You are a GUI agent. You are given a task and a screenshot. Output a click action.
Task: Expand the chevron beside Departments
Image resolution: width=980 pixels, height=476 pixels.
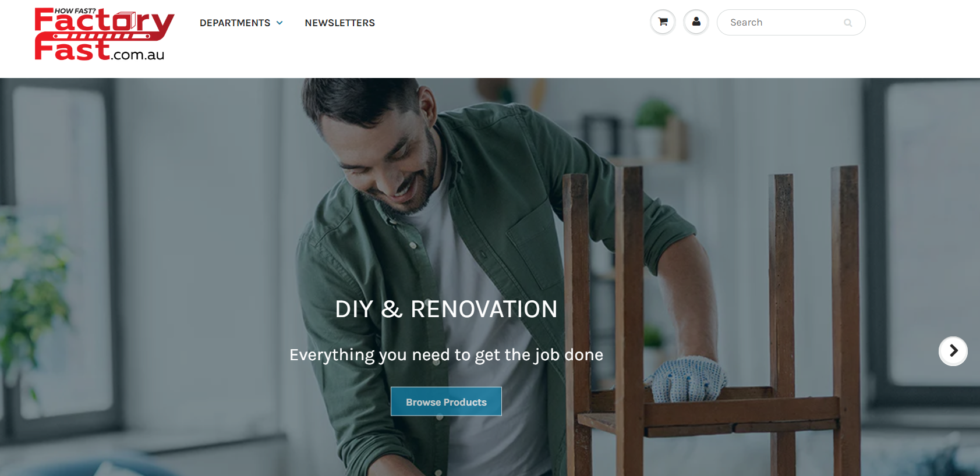[280, 23]
